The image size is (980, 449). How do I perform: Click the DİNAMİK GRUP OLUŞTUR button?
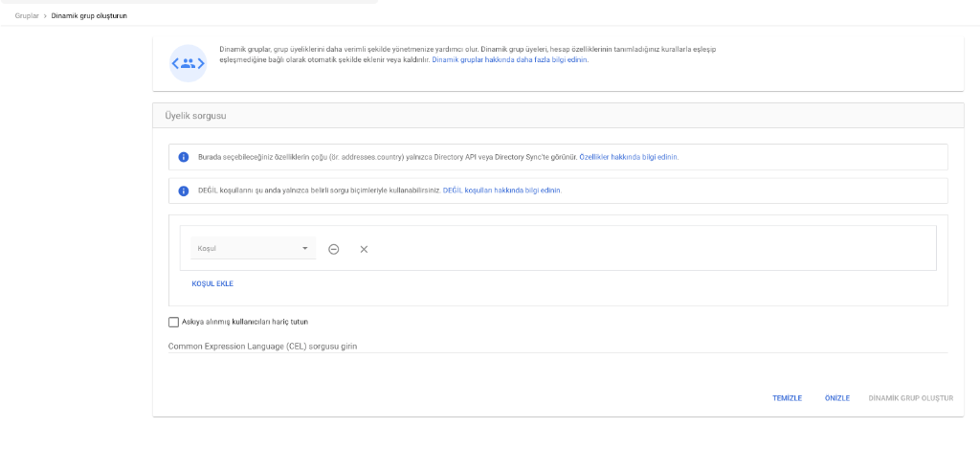(910, 398)
